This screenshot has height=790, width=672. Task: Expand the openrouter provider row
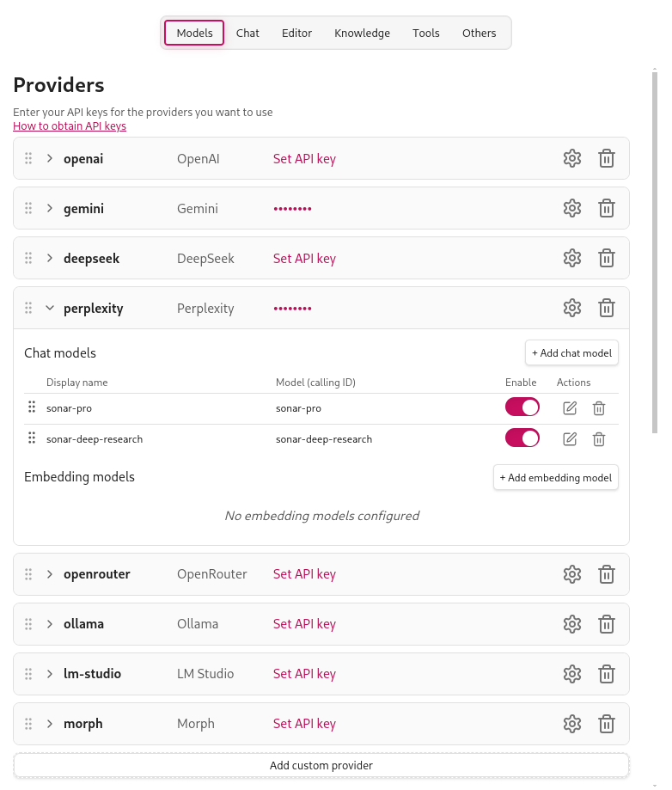coord(50,574)
